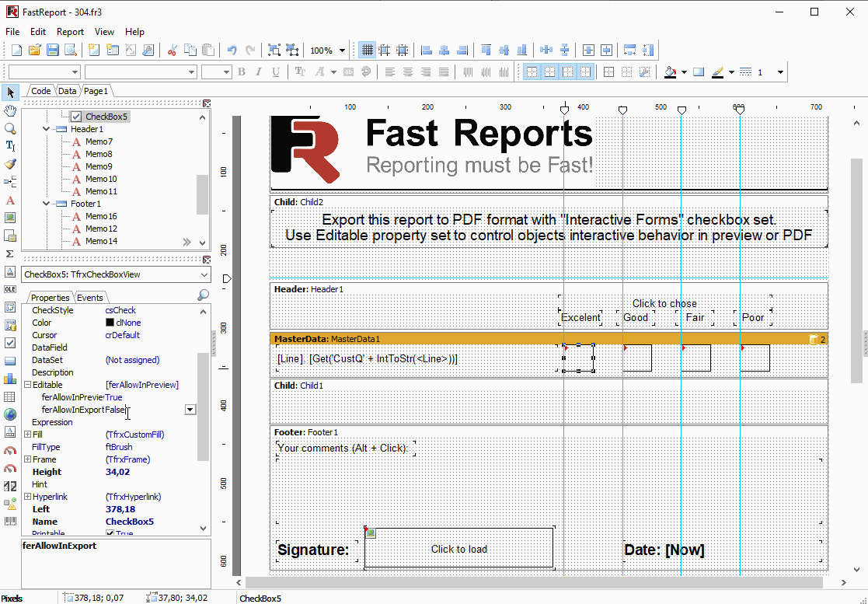This screenshot has height=604, width=868.
Task: Pick the Format Painter brush tool
Action: coord(10,164)
